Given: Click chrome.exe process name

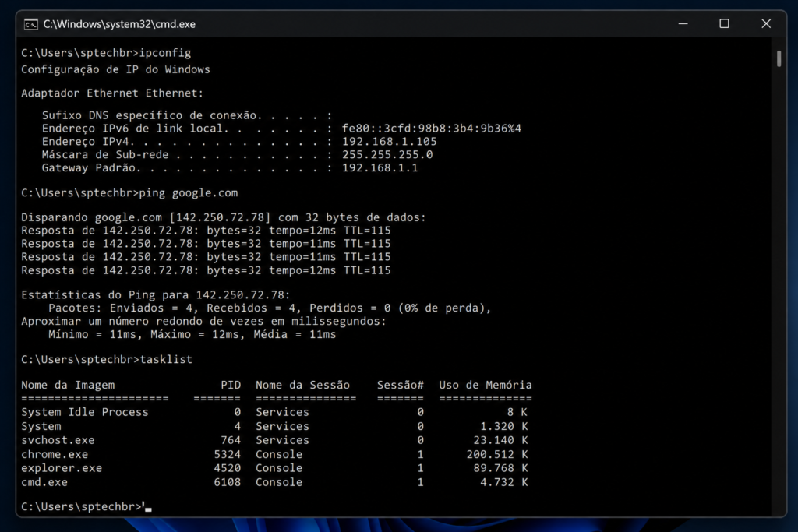Looking at the screenshot, I should tap(55, 454).
